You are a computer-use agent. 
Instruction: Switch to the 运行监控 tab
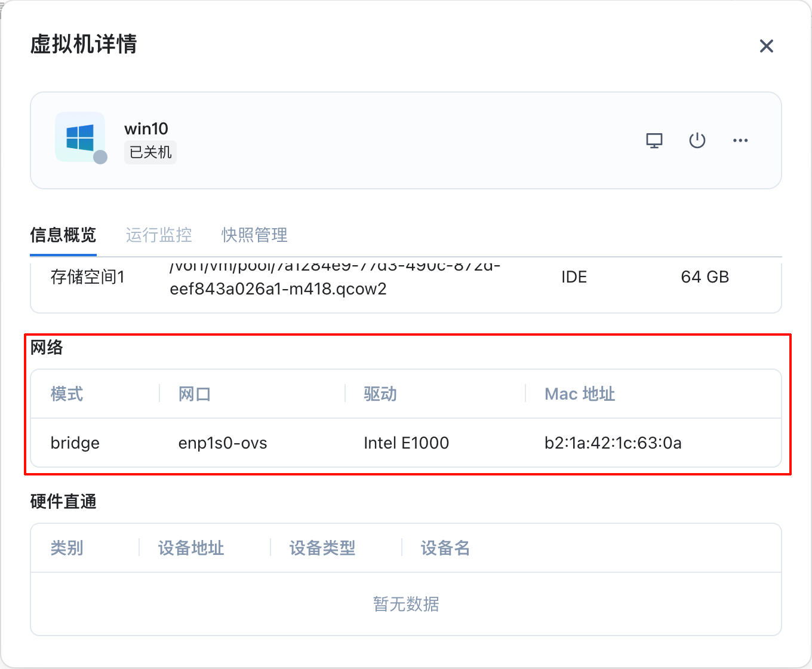(x=159, y=235)
